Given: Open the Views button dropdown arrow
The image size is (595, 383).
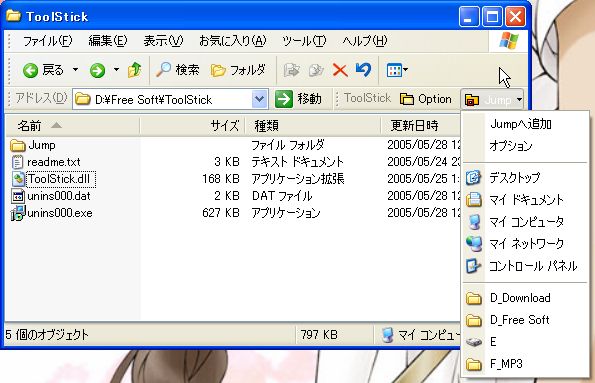Looking at the screenshot, I should point(405,69).
